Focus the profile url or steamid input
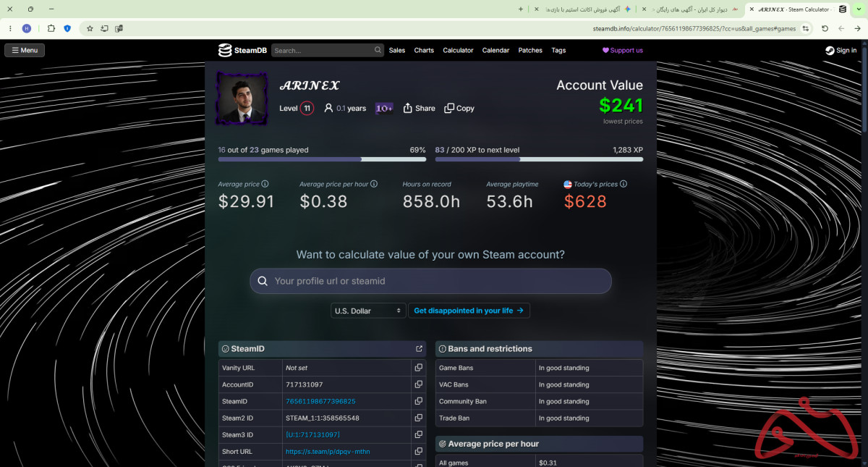 click(x=430, y=281)
